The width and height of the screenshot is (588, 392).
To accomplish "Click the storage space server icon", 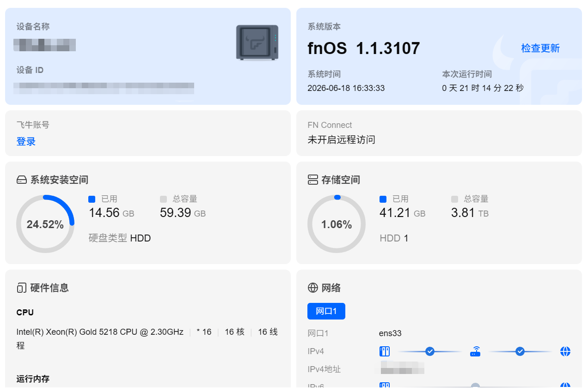I will [313, 180].
